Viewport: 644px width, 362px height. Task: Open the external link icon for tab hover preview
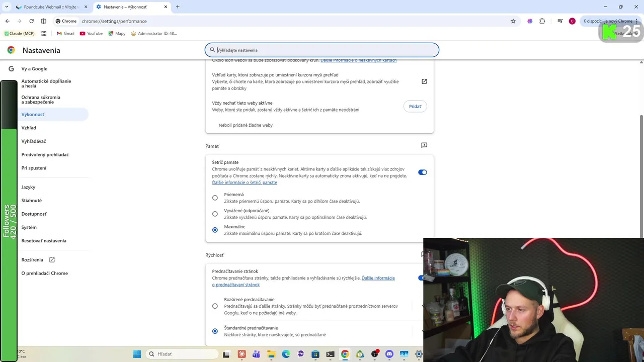(x=424, y=81)
